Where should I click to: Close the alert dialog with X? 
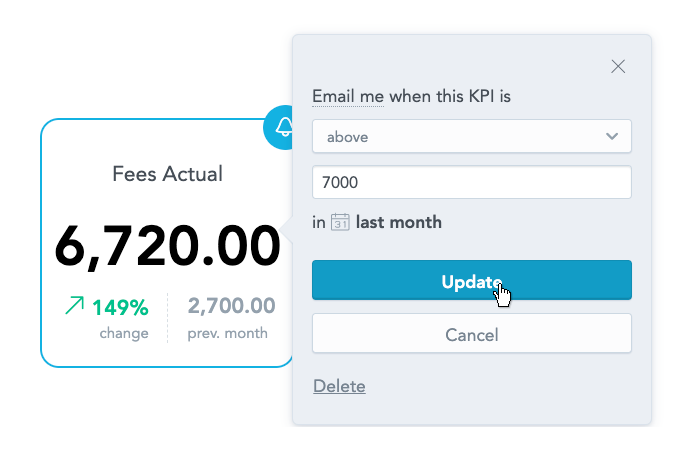tap(618, 67)
